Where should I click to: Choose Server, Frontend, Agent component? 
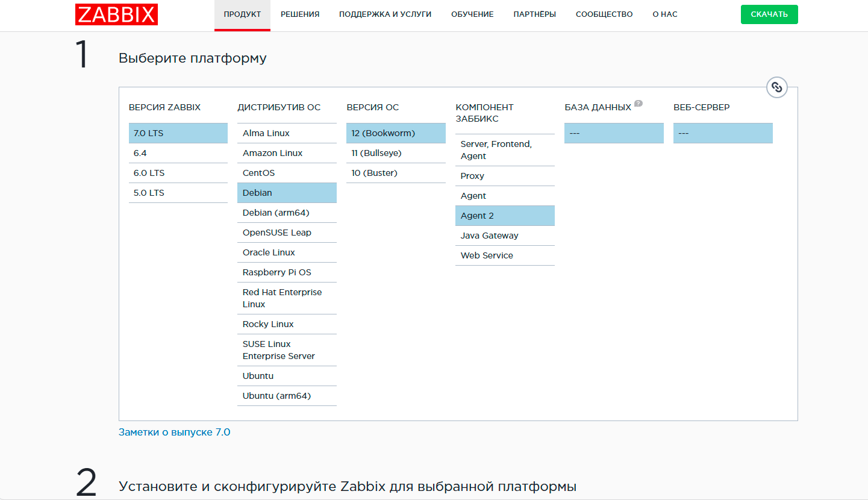[x=505, y=150]
